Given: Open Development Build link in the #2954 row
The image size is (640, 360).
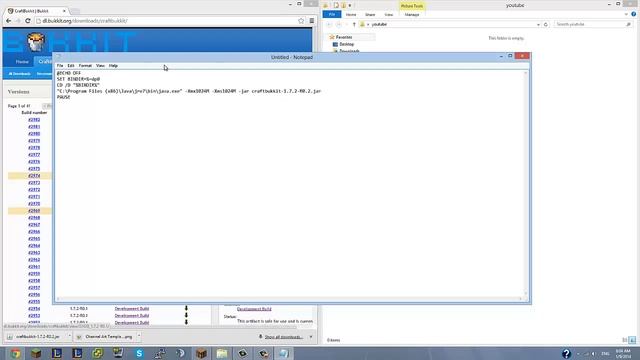Looking at the screenshot, I should (132, 309).
